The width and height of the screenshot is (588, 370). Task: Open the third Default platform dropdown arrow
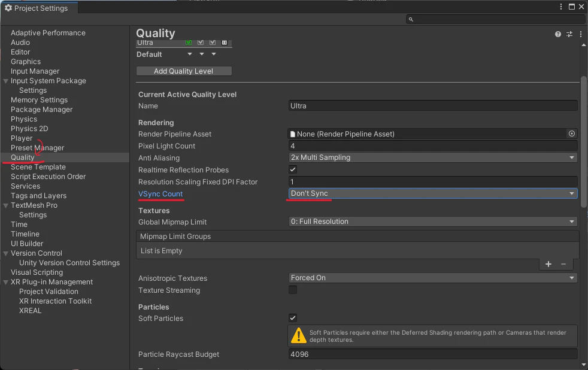click(214, 54)
